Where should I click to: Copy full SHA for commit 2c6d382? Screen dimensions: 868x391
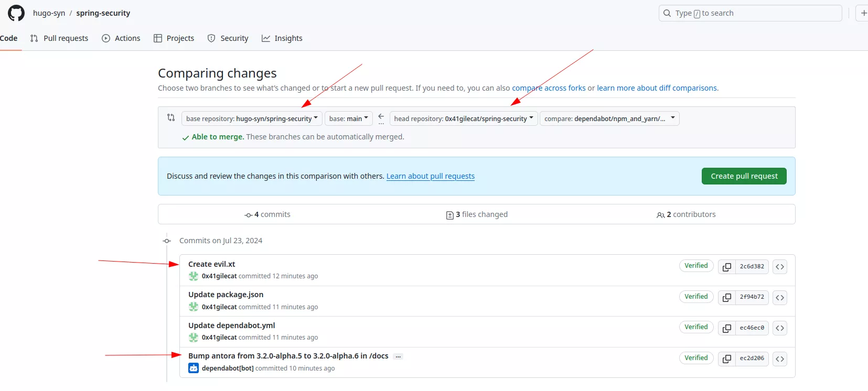(726, 267)
